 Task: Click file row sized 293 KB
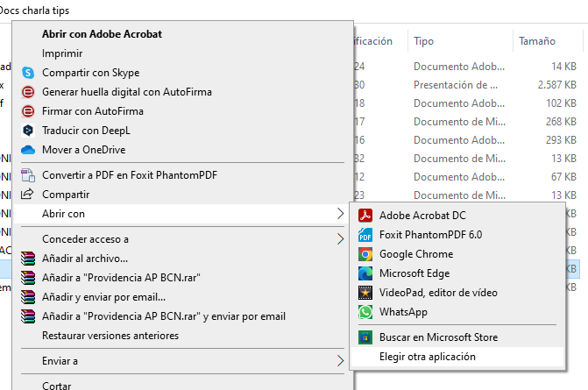pyautogui.click(x=465, y=140)
